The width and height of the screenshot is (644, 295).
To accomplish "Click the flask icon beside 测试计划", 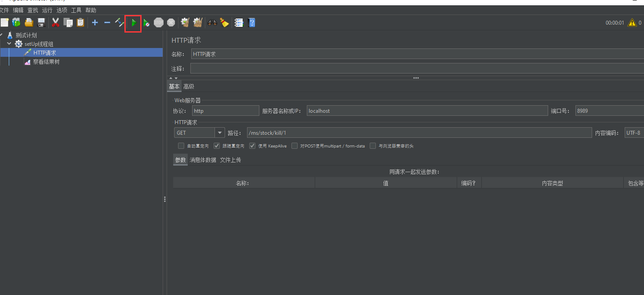I will pyautogui.click(x=10, y=35).
